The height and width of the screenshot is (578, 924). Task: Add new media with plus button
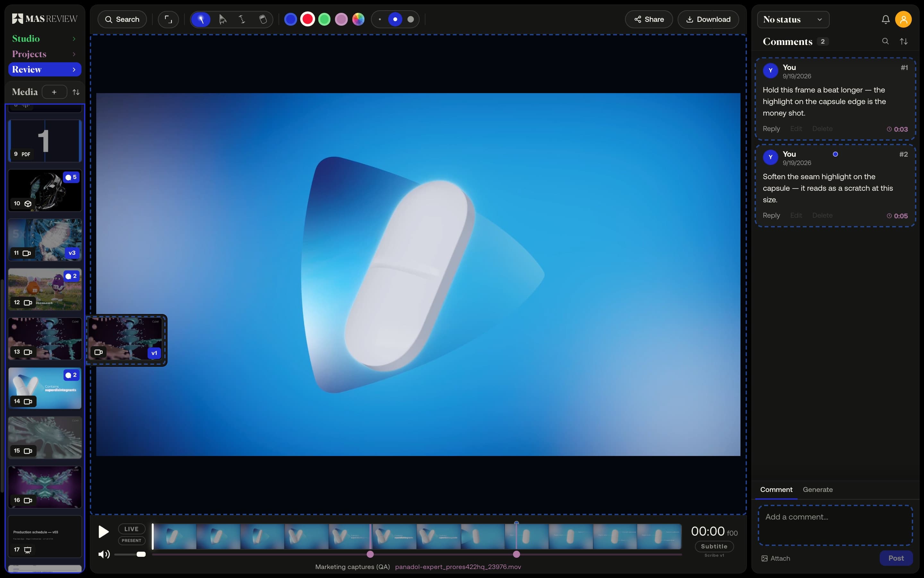pos(54,92)
